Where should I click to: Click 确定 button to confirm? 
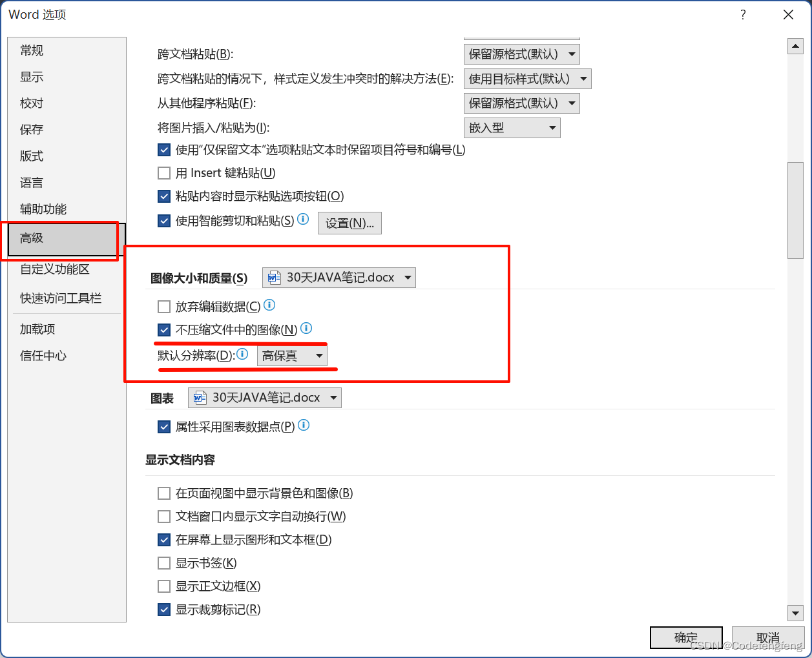coord(686,637)
